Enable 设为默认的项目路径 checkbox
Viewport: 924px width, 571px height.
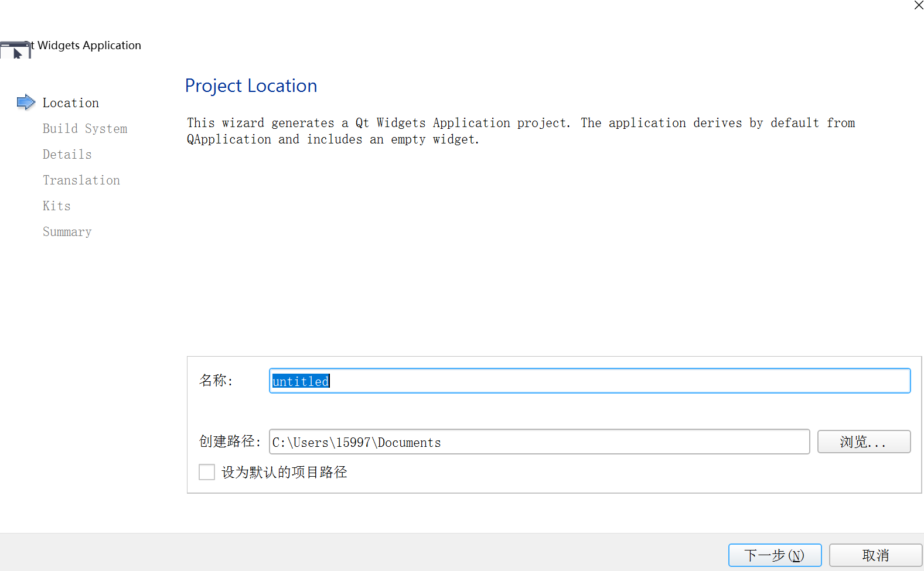(x=207, y=472)
